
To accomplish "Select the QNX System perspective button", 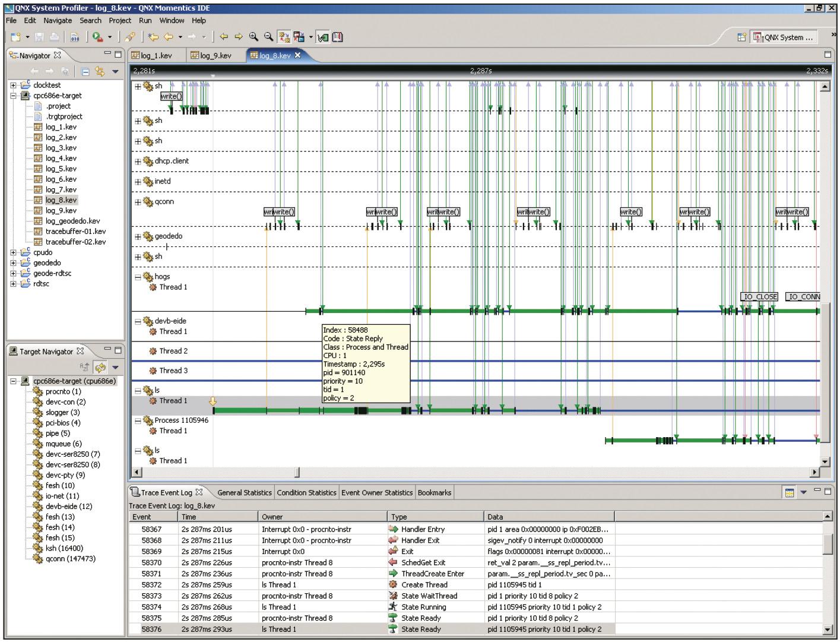I will tap(783, 37).
